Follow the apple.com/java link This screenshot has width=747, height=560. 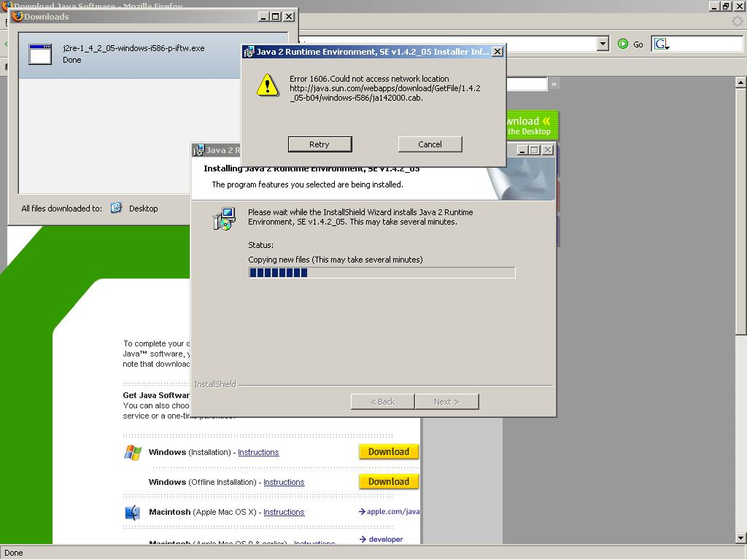390,511
